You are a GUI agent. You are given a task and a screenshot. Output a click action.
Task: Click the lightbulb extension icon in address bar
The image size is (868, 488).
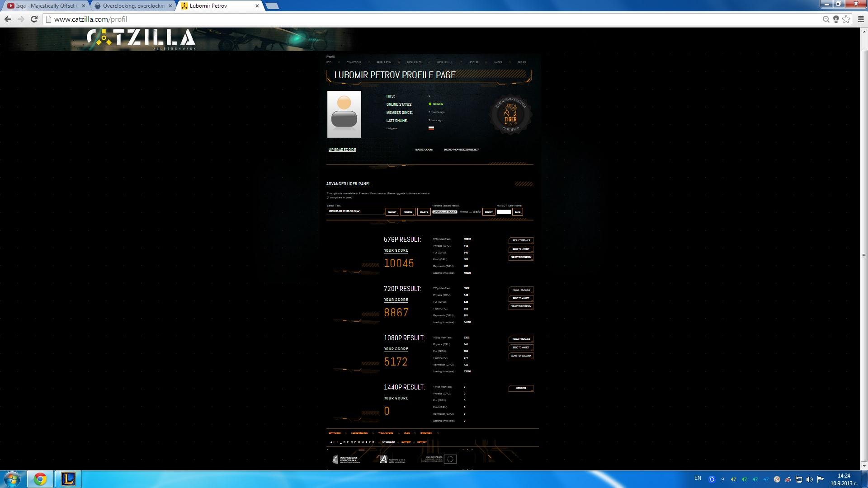pos(836,19)
